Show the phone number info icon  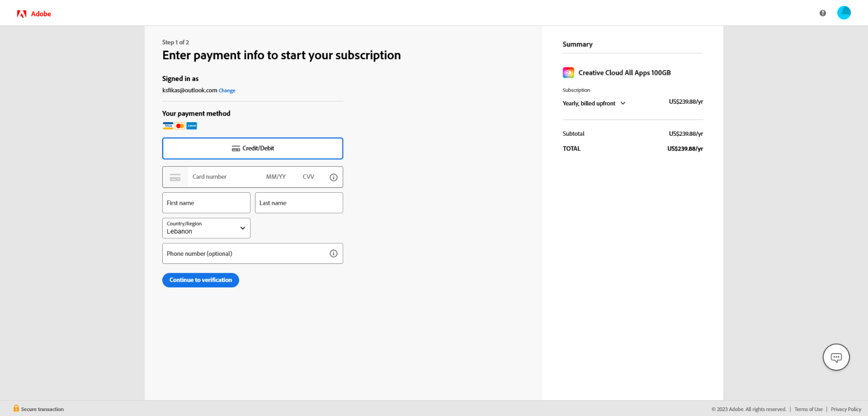(334, 254)
